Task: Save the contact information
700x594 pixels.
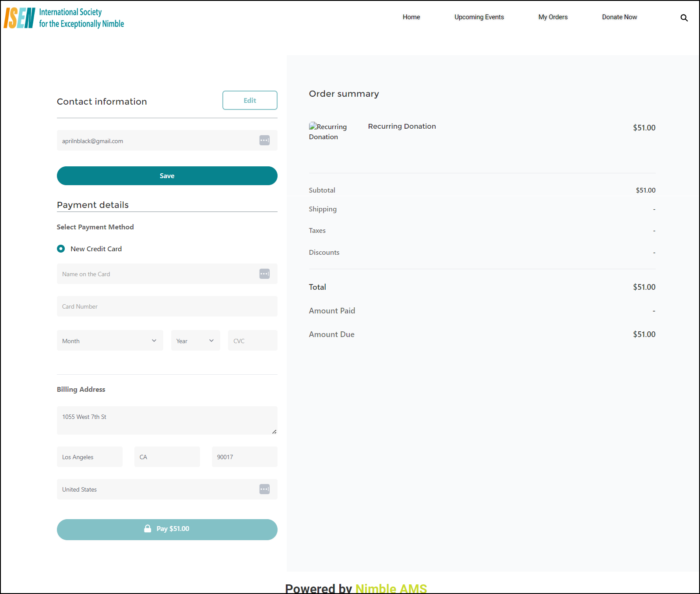Action: point(167,176)
